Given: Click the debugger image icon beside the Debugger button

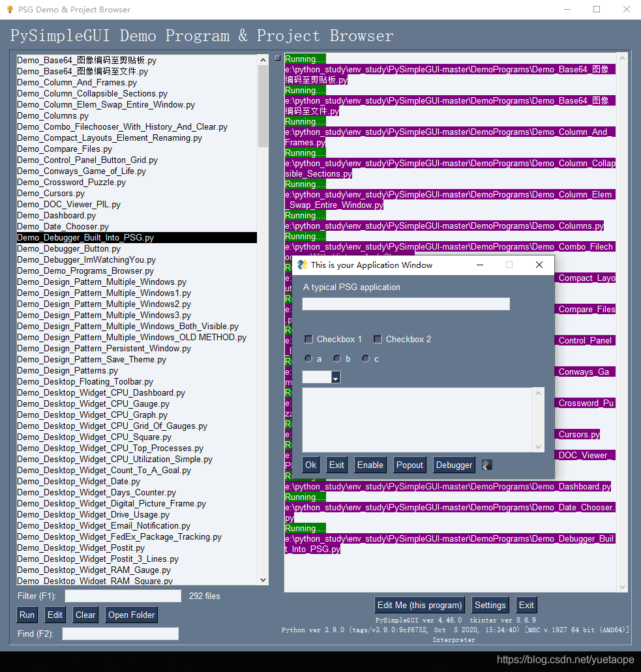Looking at the screenshot, I should 487,465.
